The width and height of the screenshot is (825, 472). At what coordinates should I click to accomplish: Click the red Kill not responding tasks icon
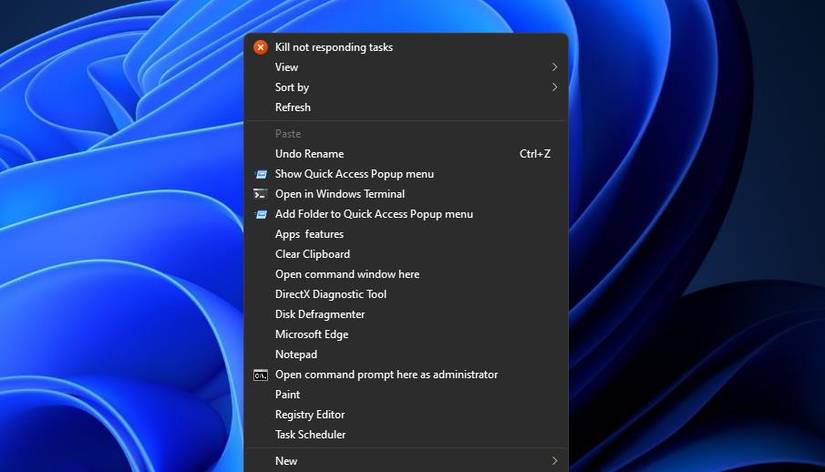click(260, 47)
